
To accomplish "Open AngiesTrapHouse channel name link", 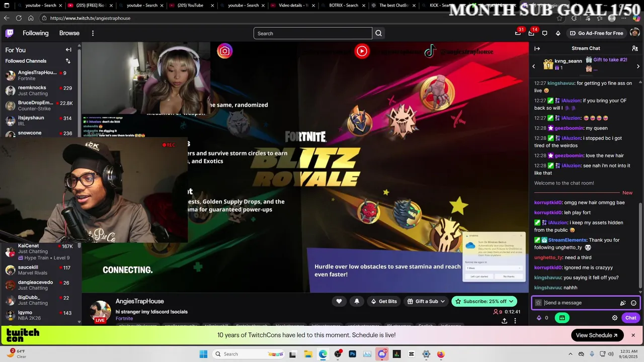I will pyautogui.click(x=140, y=301).
